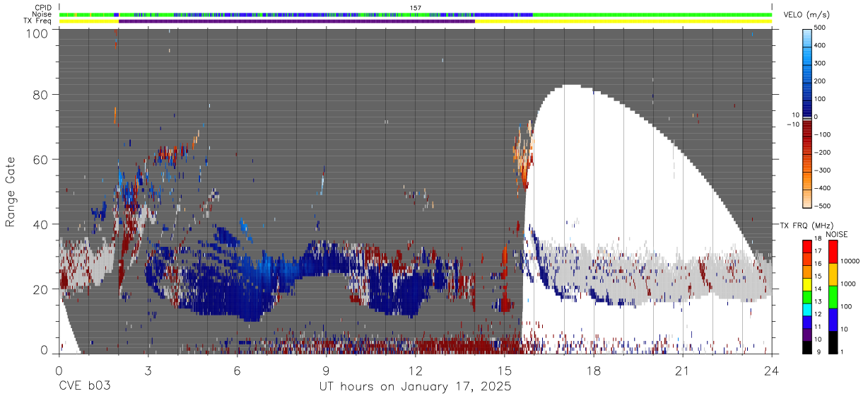
Task: Click the 'Range Gate' y-axis title
Action: (11, 192)
